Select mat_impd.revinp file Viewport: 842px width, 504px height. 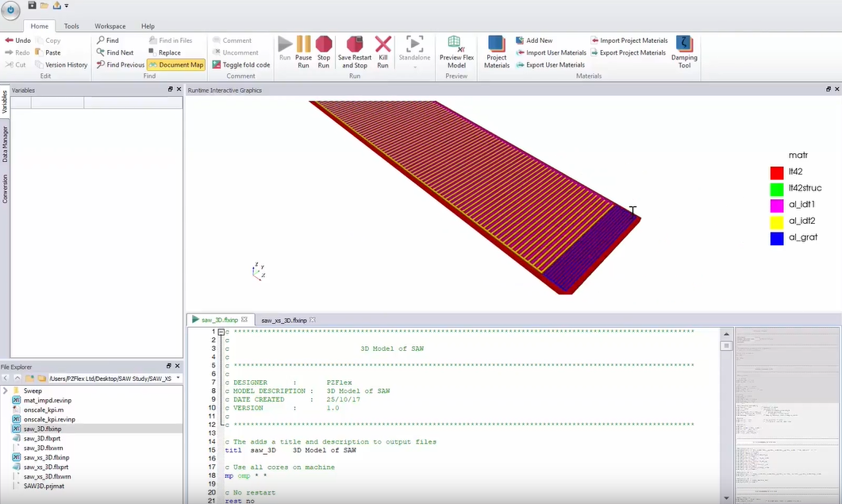coord(48,400)
